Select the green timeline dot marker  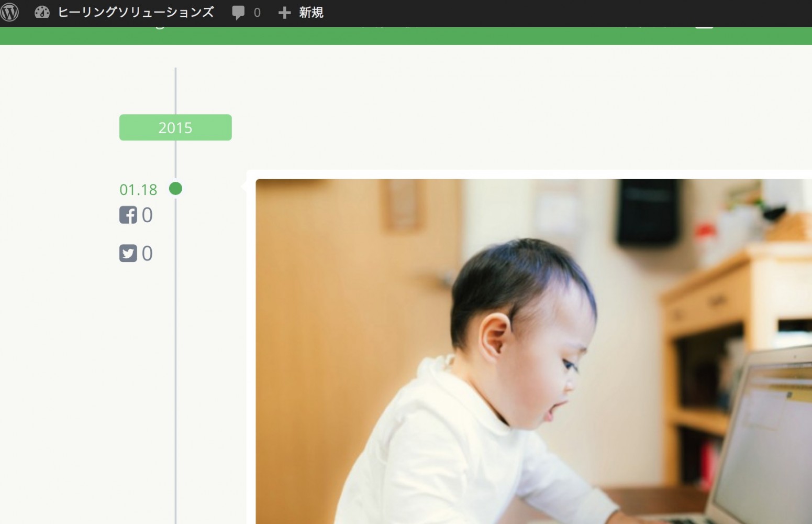pos(176,189)
